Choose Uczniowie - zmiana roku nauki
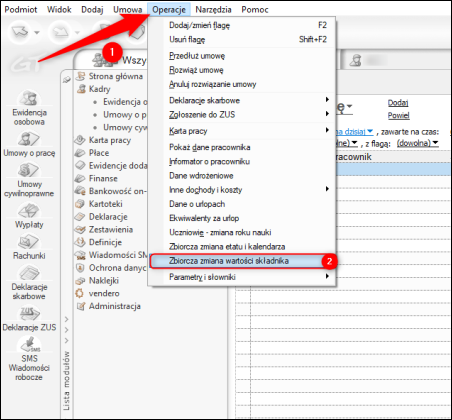This screenshot has width=452, height=420. click(x=242, y=232)
